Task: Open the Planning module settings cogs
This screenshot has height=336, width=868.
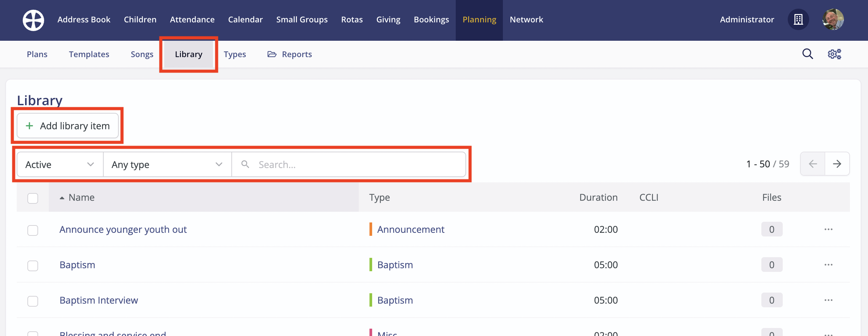Action: pos(835,54)
